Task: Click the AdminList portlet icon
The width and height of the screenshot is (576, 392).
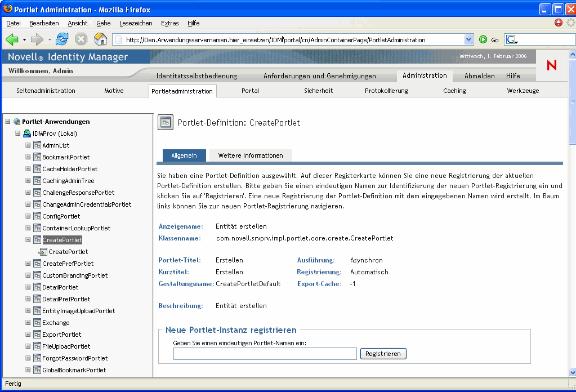Action: [x=37, y=145]
